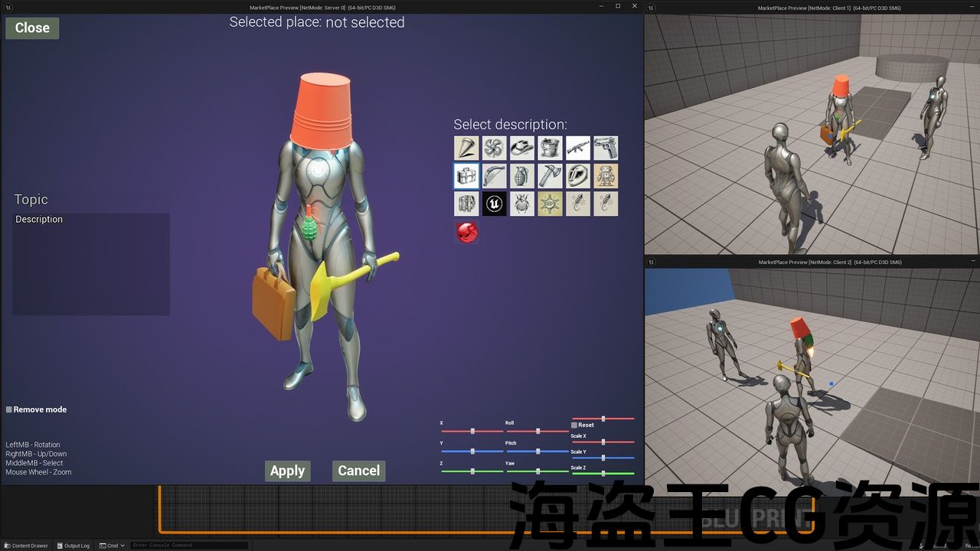980x551 pixels.
Task: Click the Scale X slider handle
Action: coord(603,442)
